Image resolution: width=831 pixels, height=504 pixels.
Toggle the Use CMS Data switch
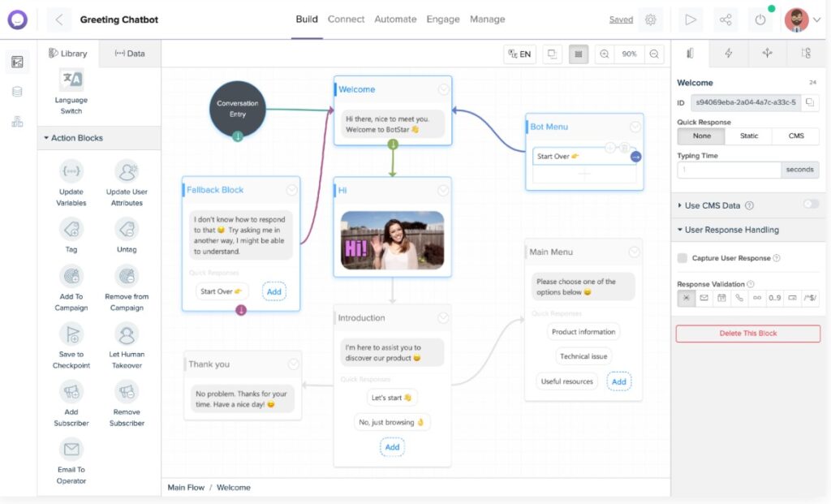(x=811, y=205)
